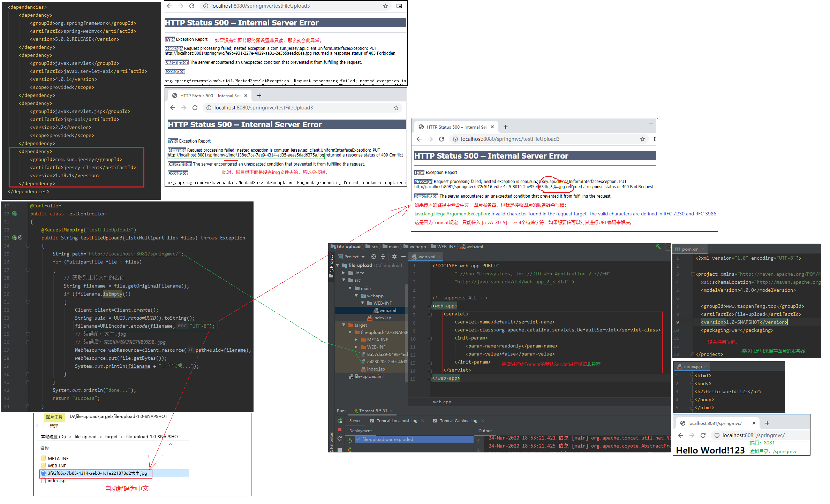
Task: Go back in the localhost:8081 browser window
Action: 681,435
